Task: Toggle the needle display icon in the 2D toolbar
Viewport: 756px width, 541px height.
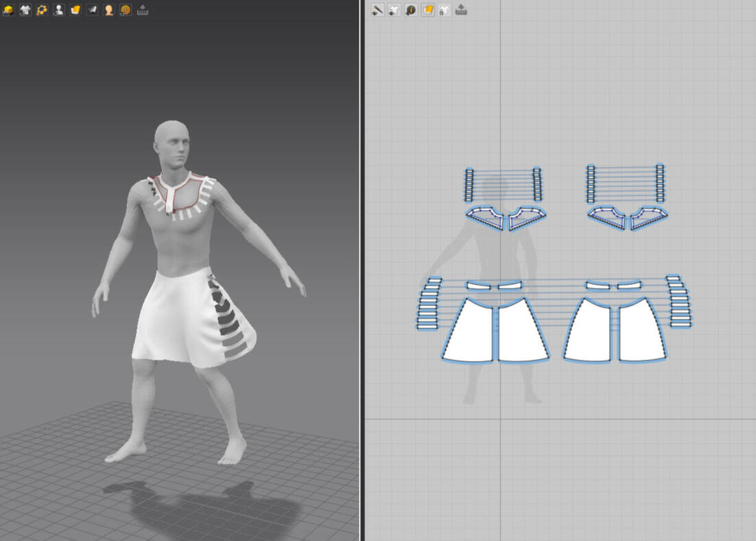Action: (x=377, y=10)
